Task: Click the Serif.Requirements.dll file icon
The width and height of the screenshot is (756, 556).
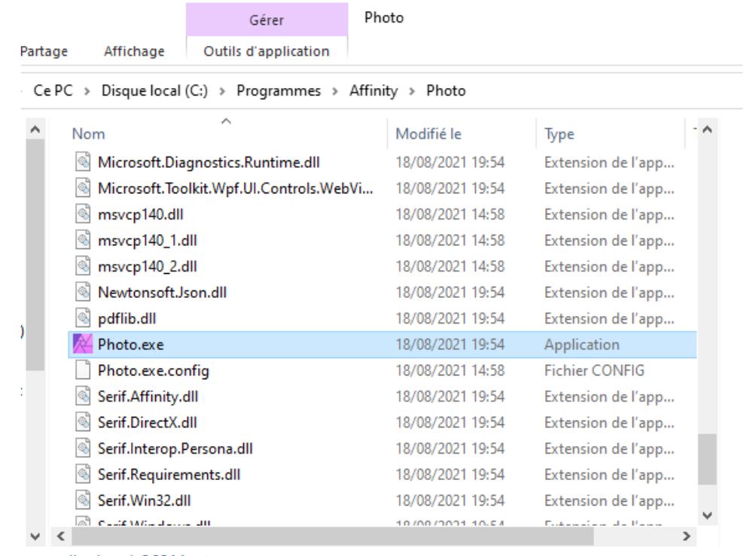Action: tap(83, 475)
